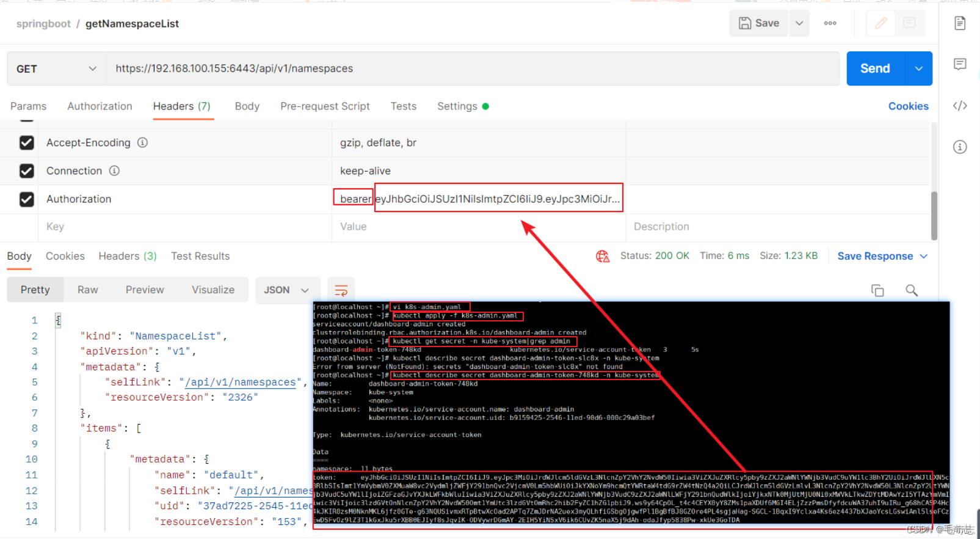980x539 pixels.
Task: Click the comment mode icon near pencil
Action: tap(909, 23)
